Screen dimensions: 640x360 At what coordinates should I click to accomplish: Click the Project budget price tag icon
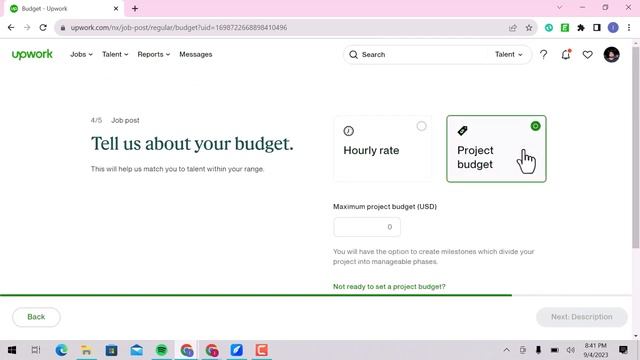[462, 131]
